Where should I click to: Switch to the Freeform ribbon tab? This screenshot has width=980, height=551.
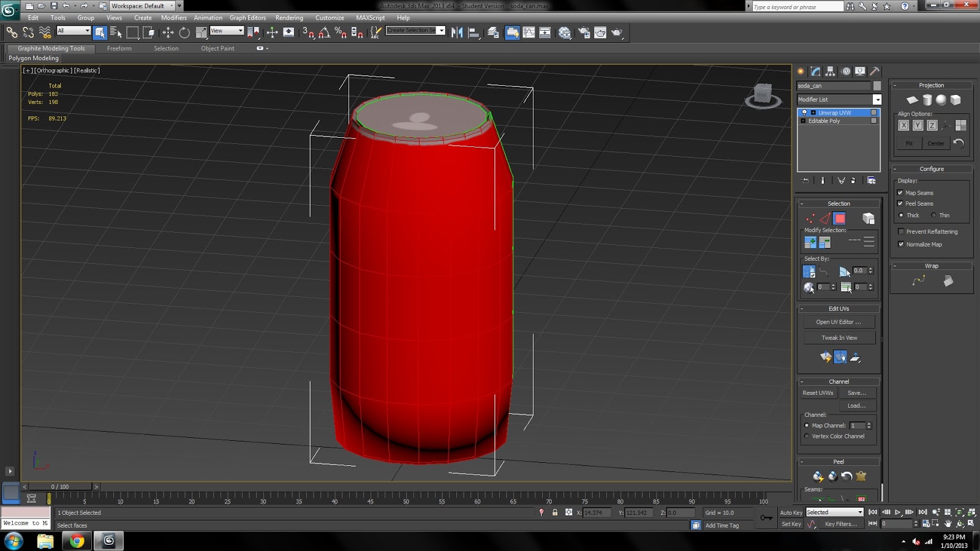119,48
